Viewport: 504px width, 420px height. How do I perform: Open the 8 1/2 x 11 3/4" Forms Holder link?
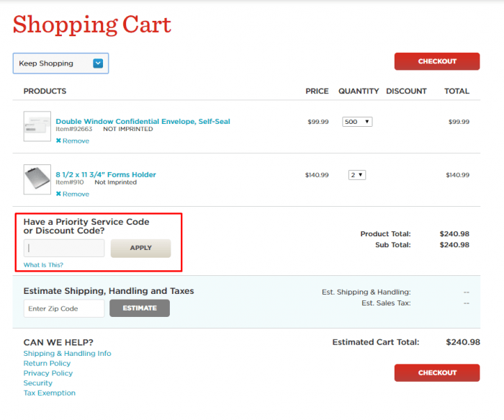(x=106, y=174)
